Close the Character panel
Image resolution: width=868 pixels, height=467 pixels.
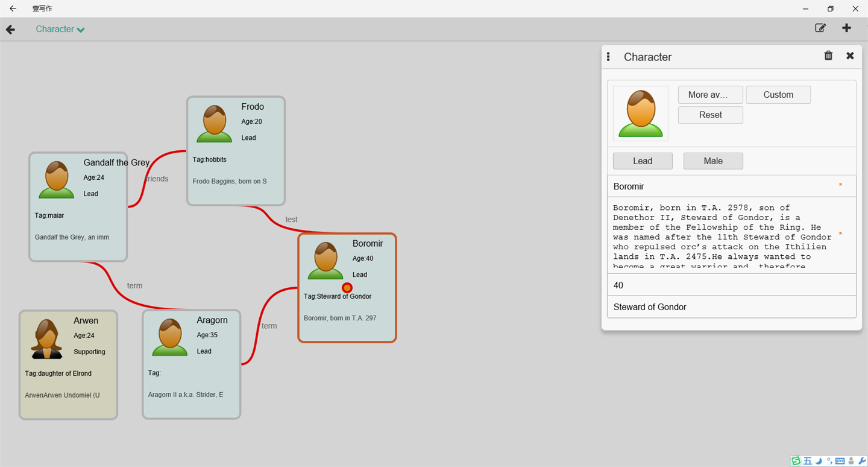coord(850,56)
